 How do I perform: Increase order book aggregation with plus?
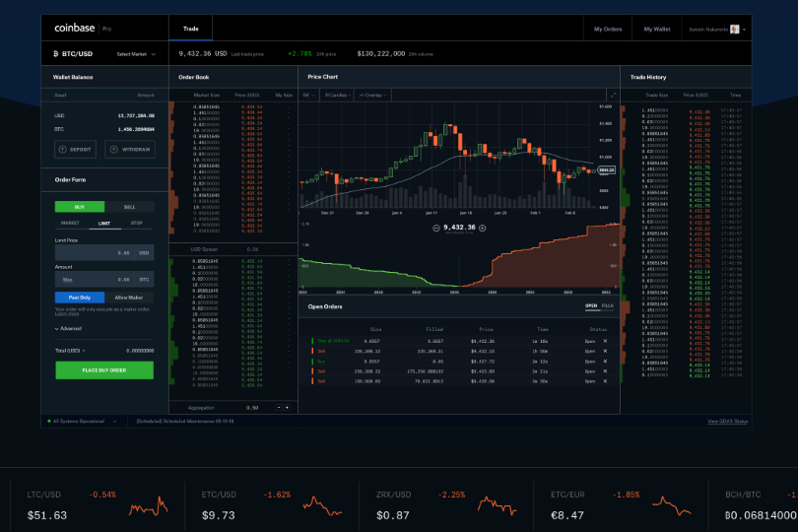287,408
